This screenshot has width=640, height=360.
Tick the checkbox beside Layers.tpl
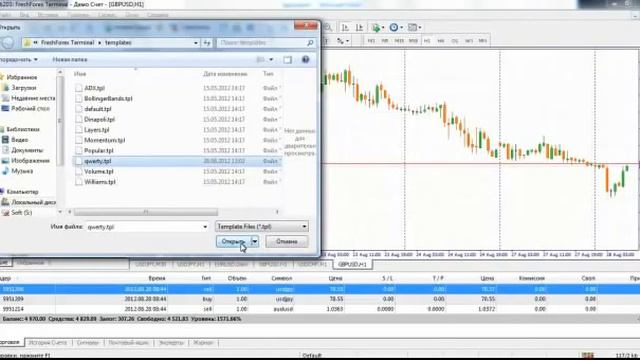pos(79,130)
